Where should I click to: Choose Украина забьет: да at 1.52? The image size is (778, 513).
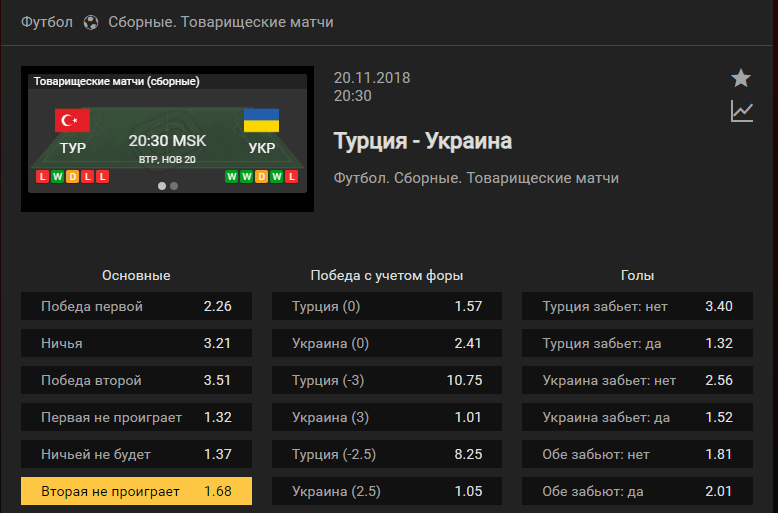click(638, 417)
